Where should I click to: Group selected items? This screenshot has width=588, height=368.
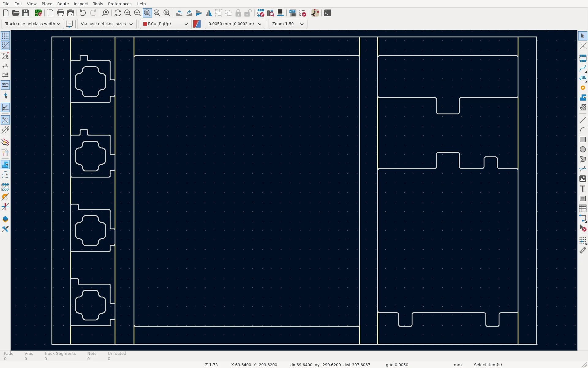[219, 13]
